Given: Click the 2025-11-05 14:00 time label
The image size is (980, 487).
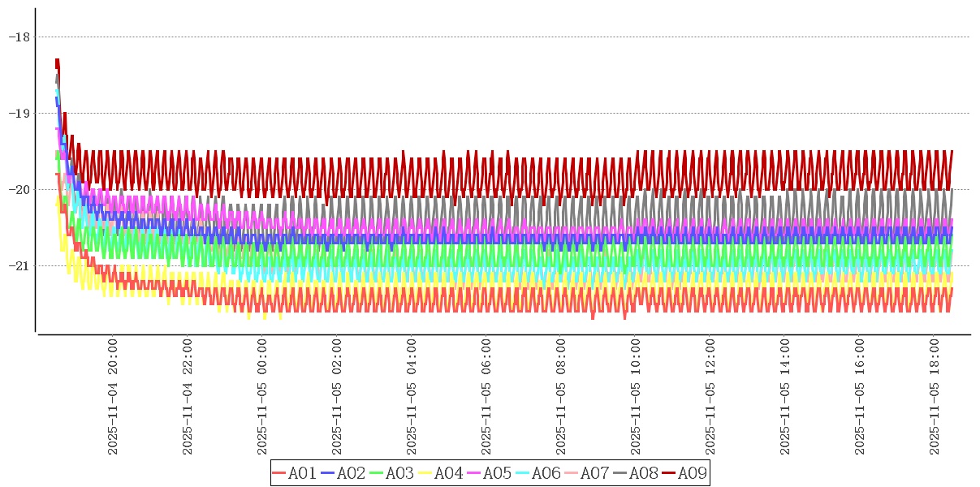Looking at the screenshot, I should (785, 397).
